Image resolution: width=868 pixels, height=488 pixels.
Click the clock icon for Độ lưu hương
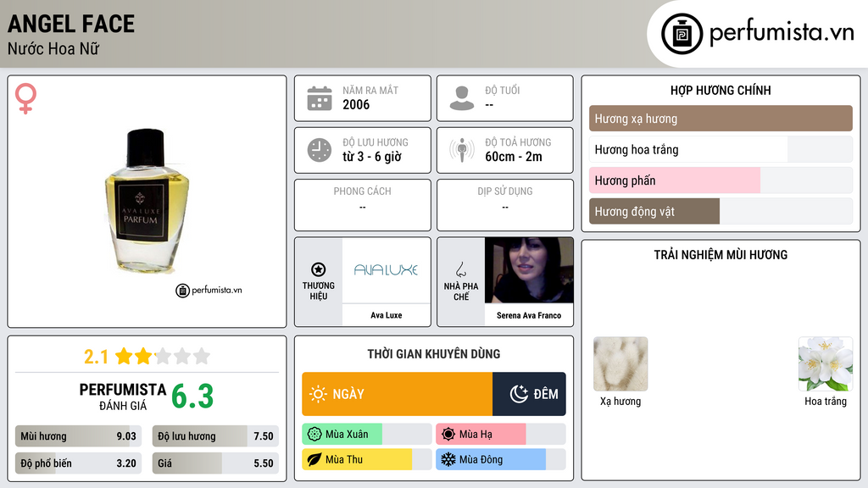coord(320,150)
